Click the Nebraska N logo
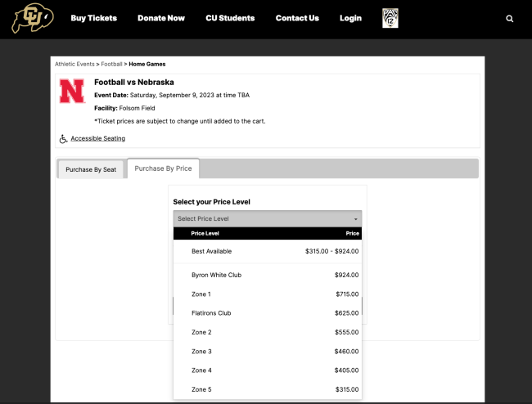This screenshot has width=532, height=404. [72, 91]
